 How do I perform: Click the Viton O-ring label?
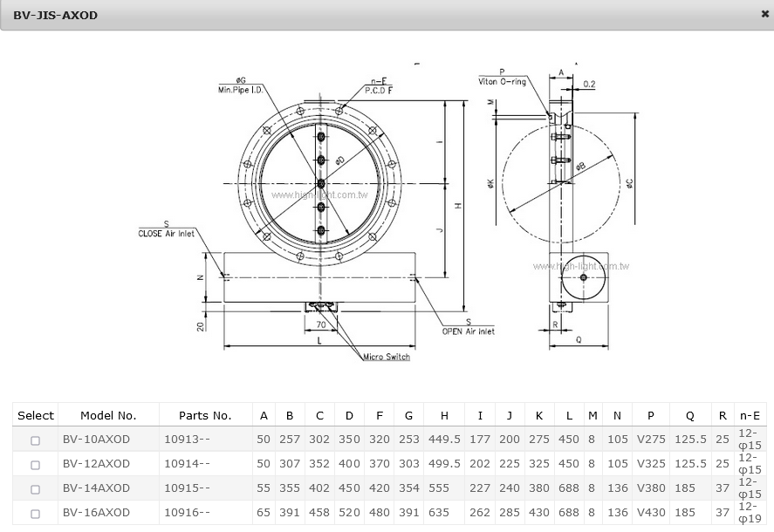tap(502, 81)
